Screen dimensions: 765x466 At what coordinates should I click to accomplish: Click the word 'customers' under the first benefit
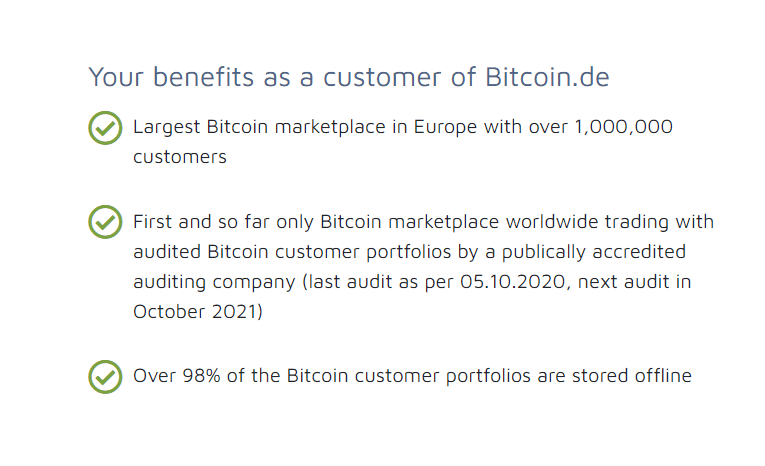(x=180, y=157)
